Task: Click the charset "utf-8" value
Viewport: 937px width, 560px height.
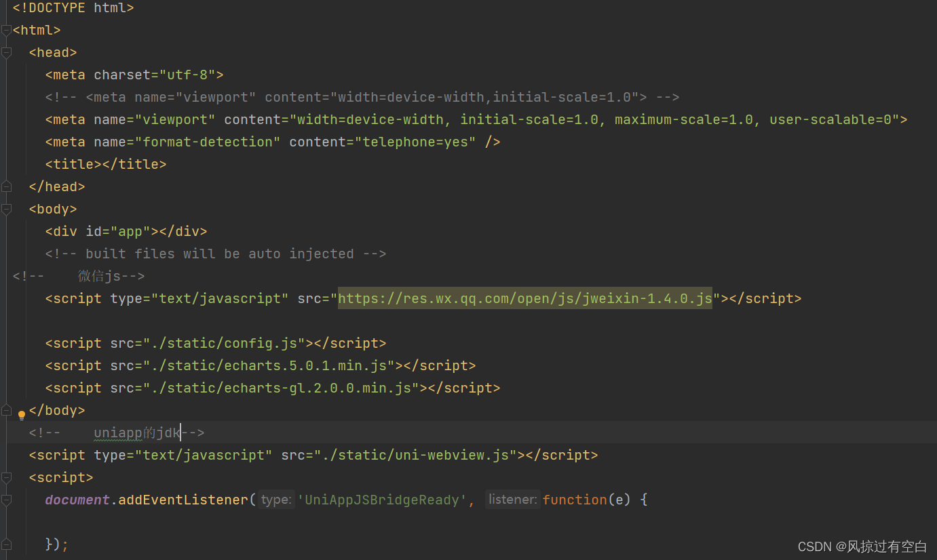Action: point(187,75)
